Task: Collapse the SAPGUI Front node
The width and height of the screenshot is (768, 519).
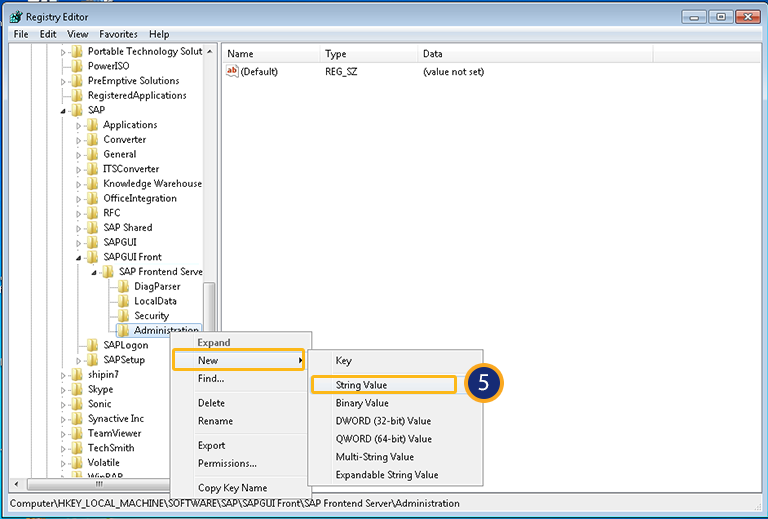Action: point(79,257)
